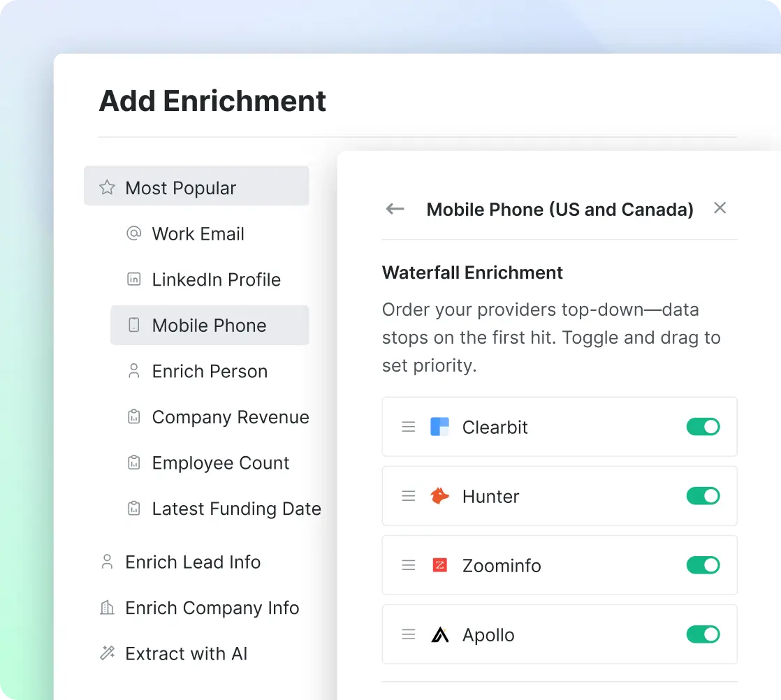Click the Hunter provider name

click(x=490, y=497)
